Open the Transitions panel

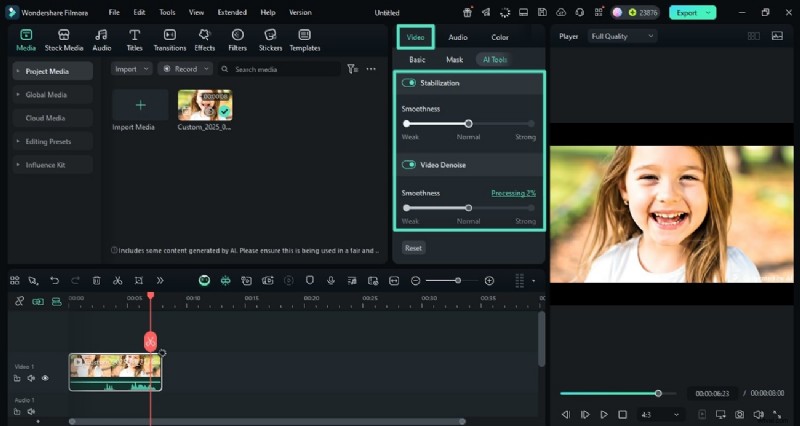[x=170, y=40]
